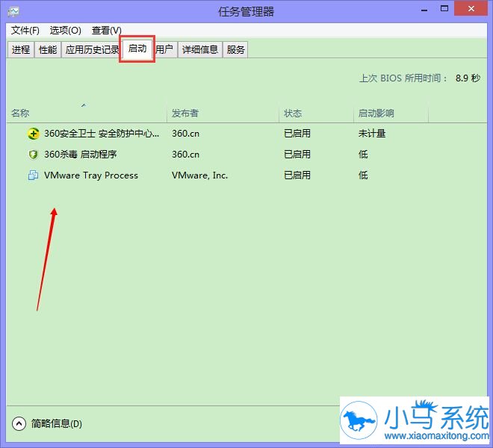The image size is (493, 448).
Task: Click 已启用 status of VMware Tray Process
Action: [297, 175]
